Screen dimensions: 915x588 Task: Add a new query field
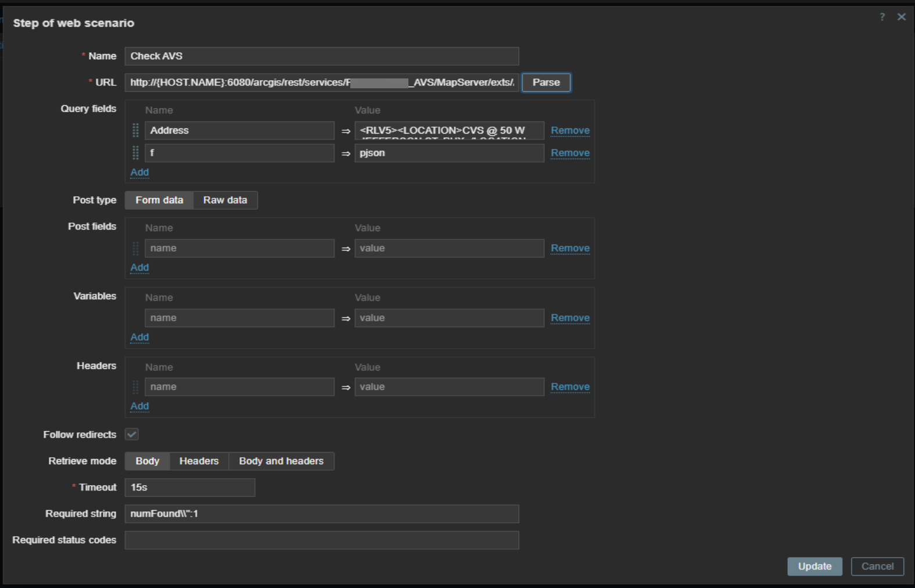point(139,172)
